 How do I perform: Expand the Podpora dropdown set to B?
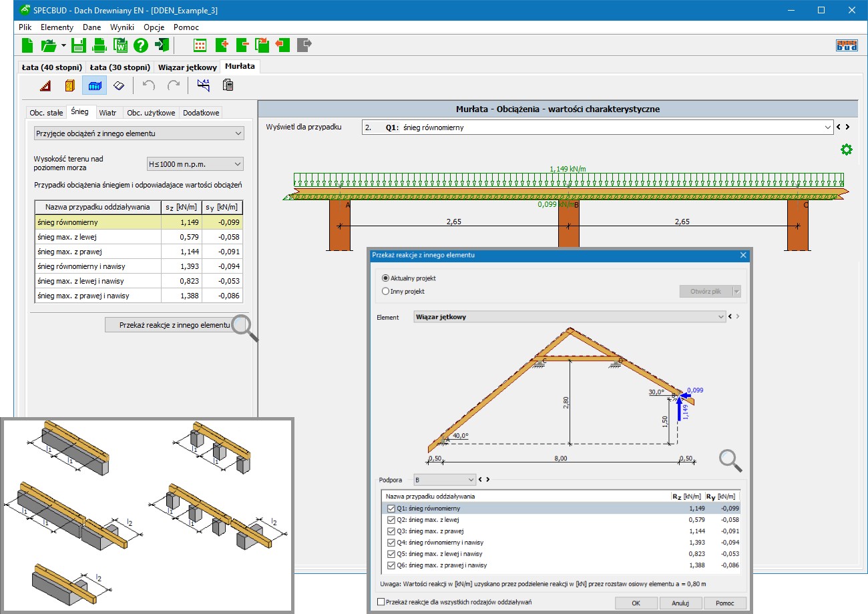point(444,479)
